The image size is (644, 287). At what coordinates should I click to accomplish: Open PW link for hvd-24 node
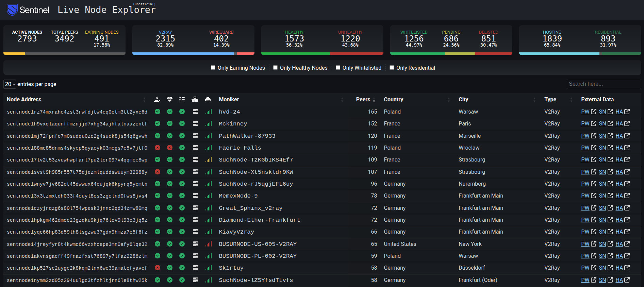(x=585, y=112)
